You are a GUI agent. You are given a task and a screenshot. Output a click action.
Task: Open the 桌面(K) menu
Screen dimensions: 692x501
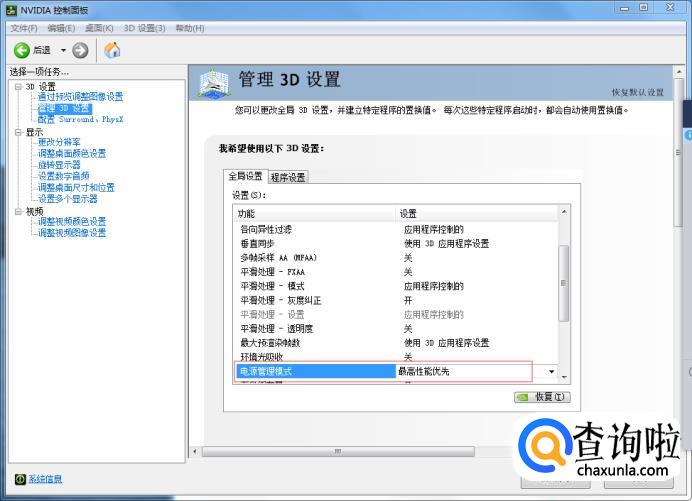99,28
